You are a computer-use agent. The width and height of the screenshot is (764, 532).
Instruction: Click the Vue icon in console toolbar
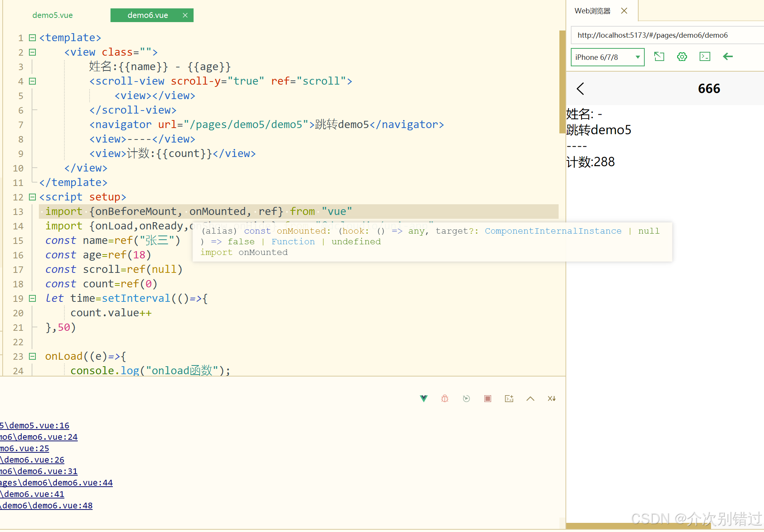(423, 399)
